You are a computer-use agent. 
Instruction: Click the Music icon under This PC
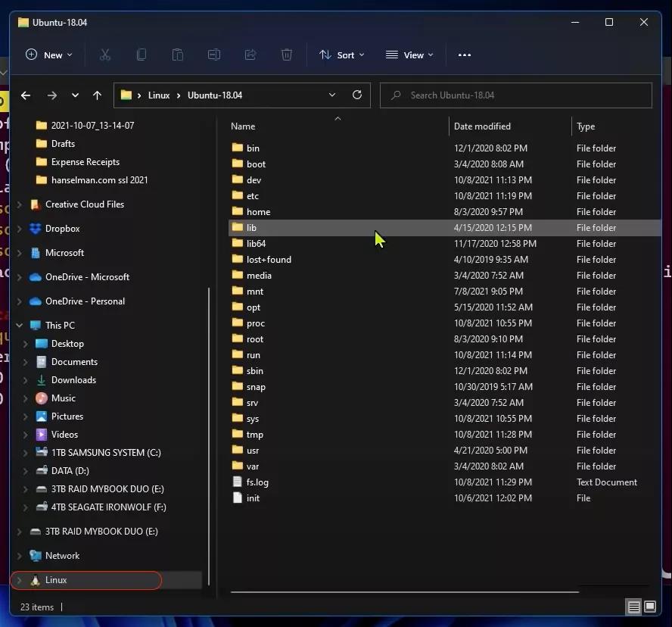(41, 398)
